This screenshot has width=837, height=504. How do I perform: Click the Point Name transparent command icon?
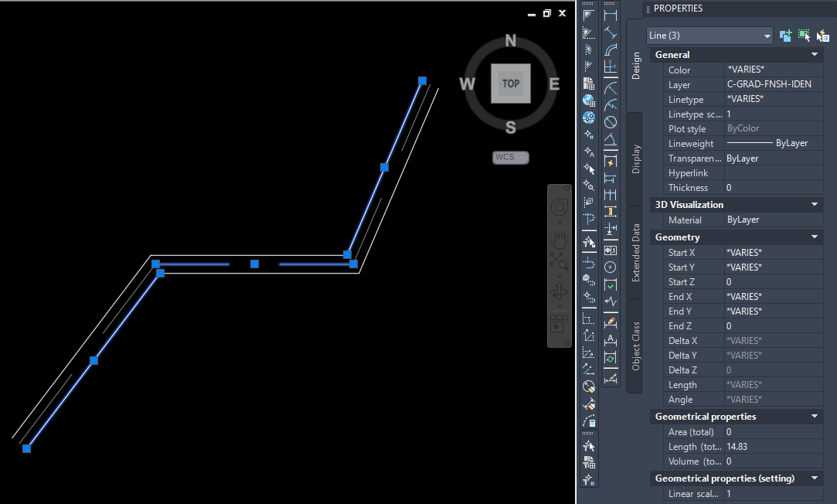(588, 152)
